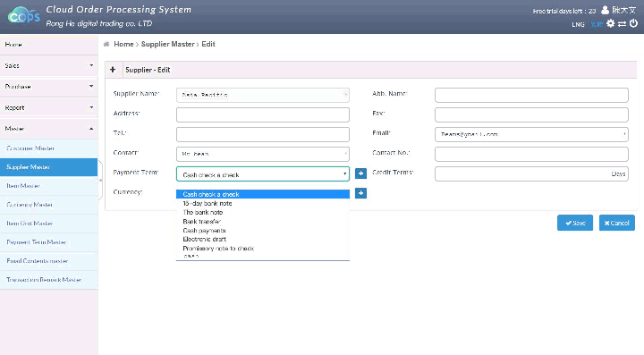Add new payment term with plus button
The image size is (644, 355).
pos(360,173)
